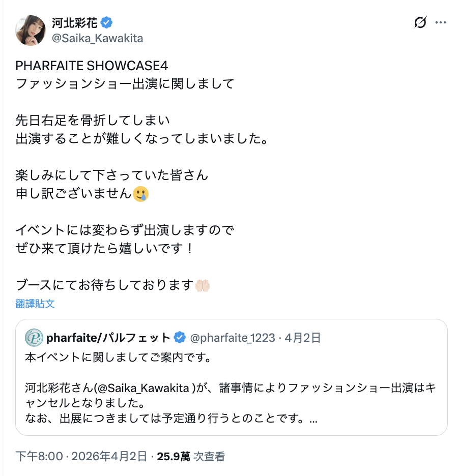Click the smiling-with-tear emoji
The width and height of the screenshot is (458, 476).
tap(140, 194)
